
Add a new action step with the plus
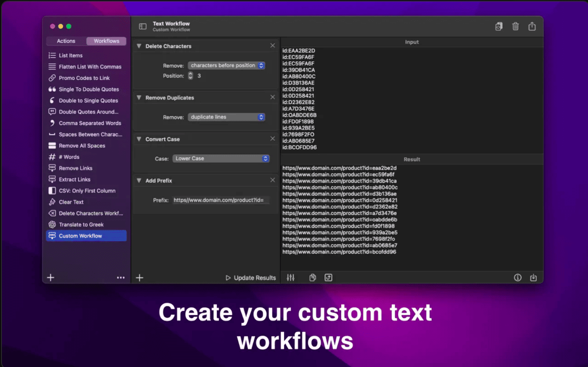[x=140, y=278]
